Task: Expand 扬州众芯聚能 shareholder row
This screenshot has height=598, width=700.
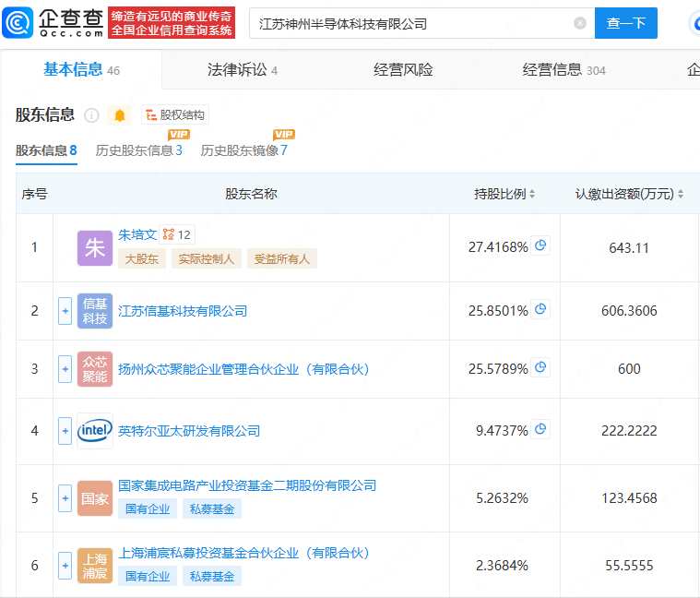Action: [65, 369]
